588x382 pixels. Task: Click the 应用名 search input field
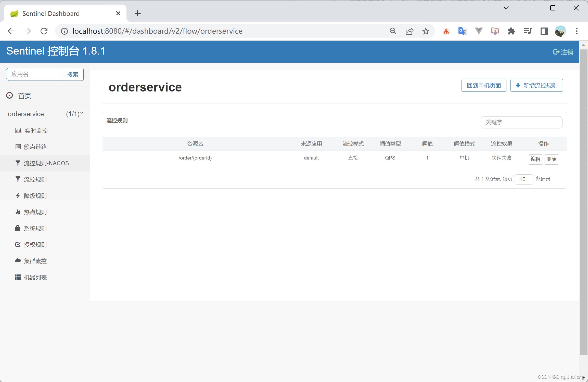[34, 74]
